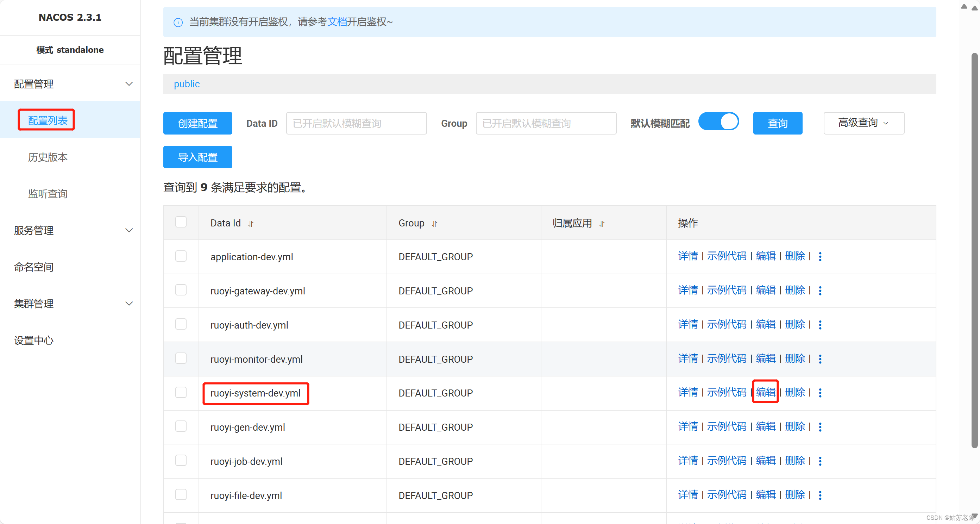Click 示例代码 for ruoyi-monitor-dev.yml
The width and height of the screenshot is (980, 524).
coord(727,358)
